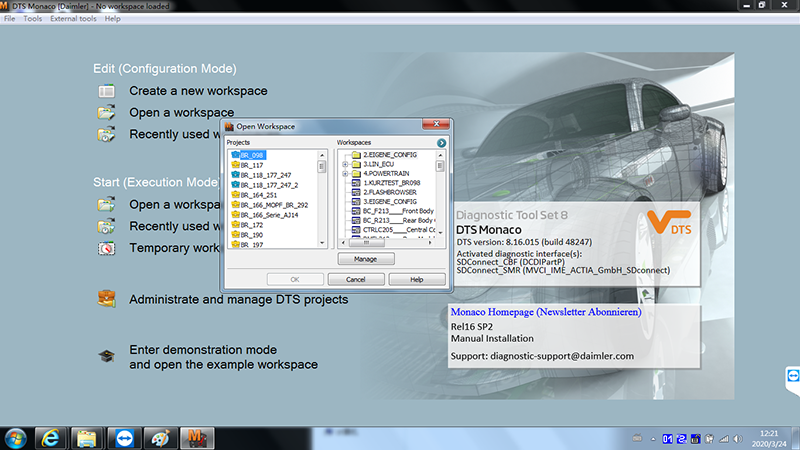This screenshot has height=450, width=800.
Task: Click Create a new workspace
Action: [198, 91]
